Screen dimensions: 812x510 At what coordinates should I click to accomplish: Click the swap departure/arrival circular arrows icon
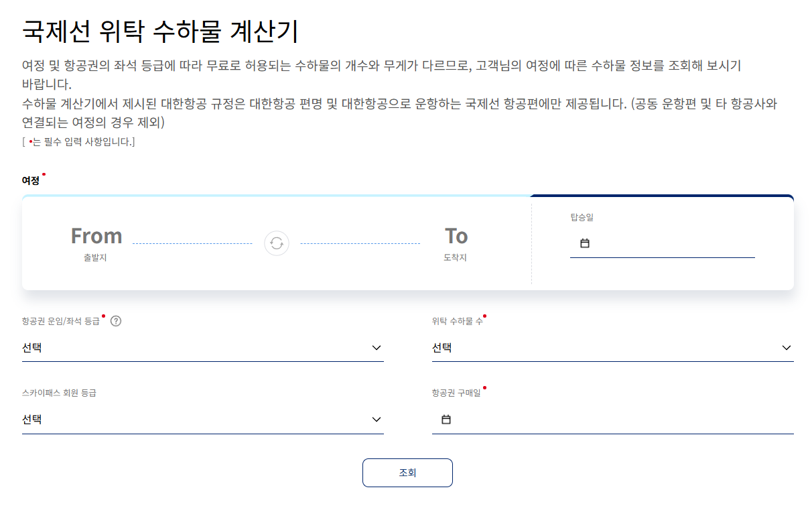pos(277,243)
